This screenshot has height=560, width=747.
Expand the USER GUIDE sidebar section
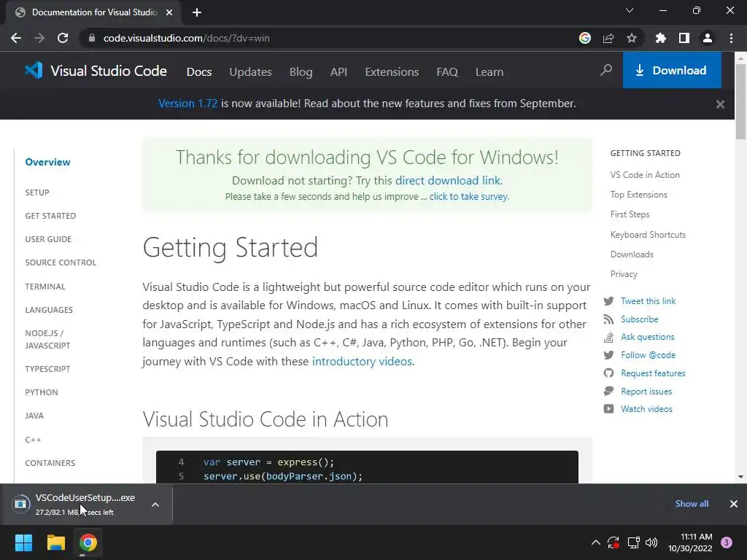tap(48, 239)
